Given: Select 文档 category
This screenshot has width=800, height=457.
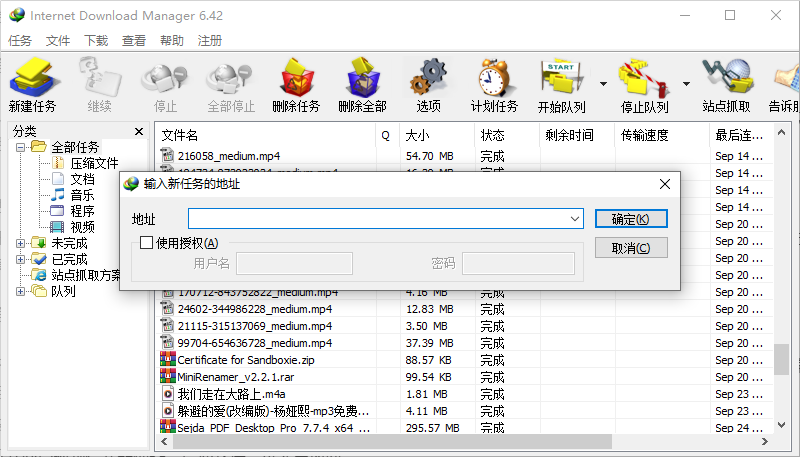Looking at the screenshot, I should [x=82, y=179].
